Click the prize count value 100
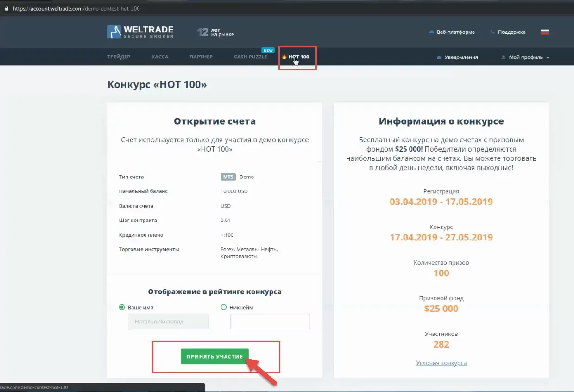Image resolution: width=574 pixels, height=392 pixels. (x=441, y=273)
